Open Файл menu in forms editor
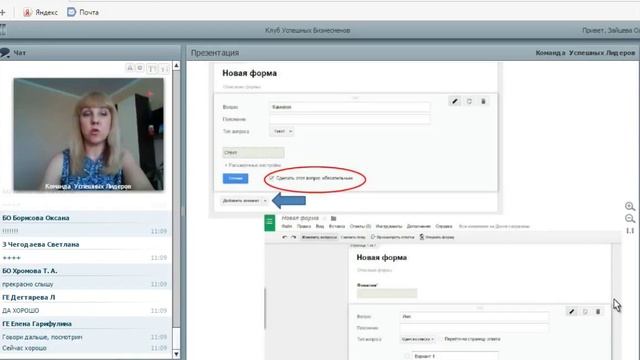640x360 pixels. (287, 226)
